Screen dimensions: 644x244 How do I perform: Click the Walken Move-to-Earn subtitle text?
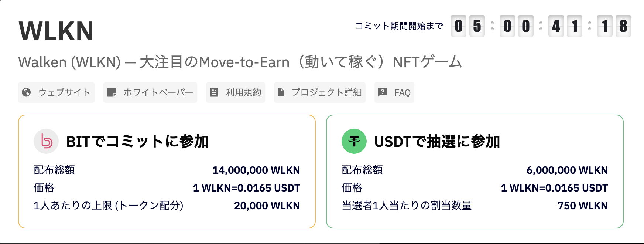(x=240, y=62)
